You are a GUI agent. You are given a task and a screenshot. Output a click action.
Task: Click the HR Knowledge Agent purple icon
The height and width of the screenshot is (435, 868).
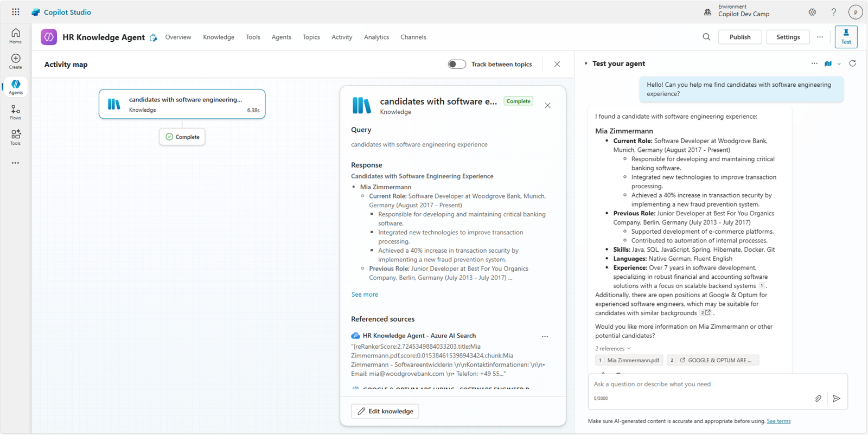[x=49, y=37]
